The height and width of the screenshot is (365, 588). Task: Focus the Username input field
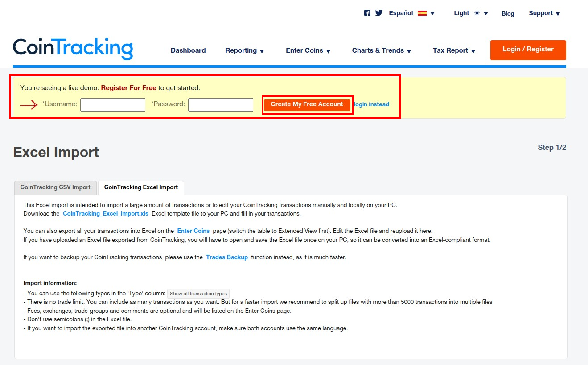[113, 104]
